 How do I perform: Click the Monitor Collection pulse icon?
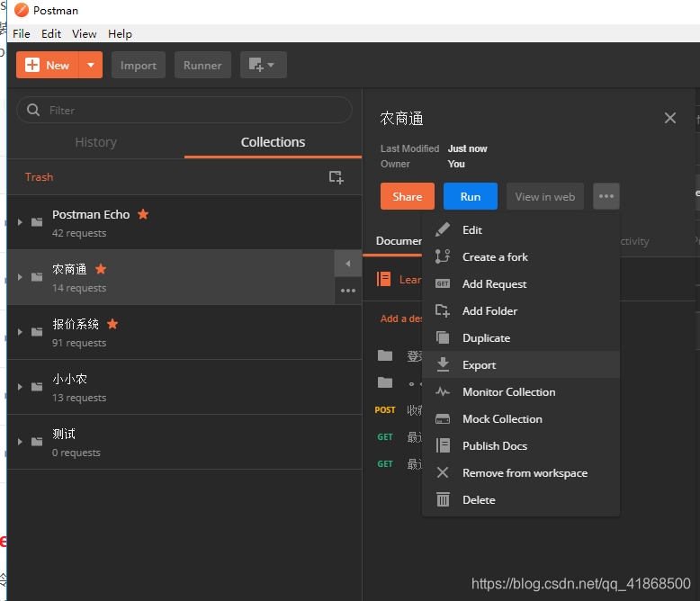(x=443, y=392)
